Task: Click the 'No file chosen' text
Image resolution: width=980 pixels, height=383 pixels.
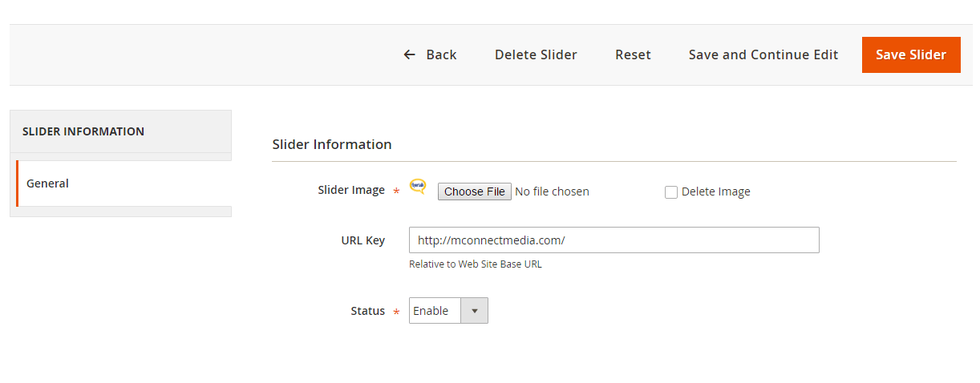Action: [x=552, y=191]
